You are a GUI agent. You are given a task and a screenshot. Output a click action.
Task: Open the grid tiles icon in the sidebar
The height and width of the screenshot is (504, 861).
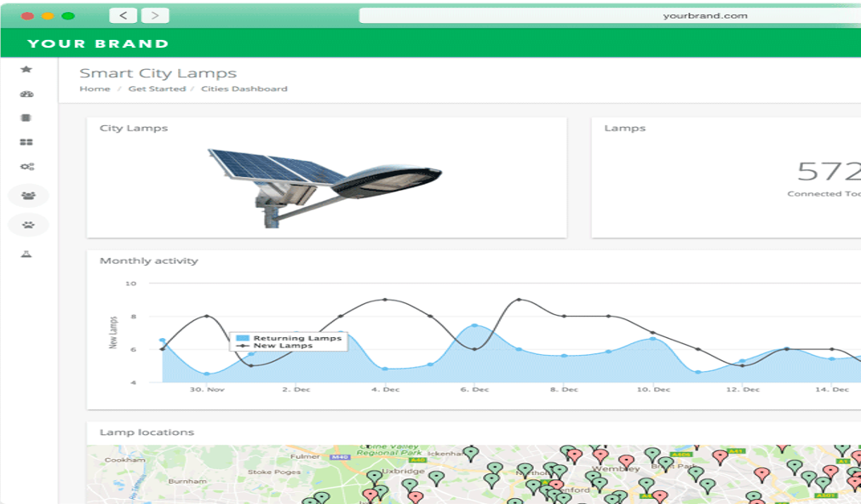(26, 142)
